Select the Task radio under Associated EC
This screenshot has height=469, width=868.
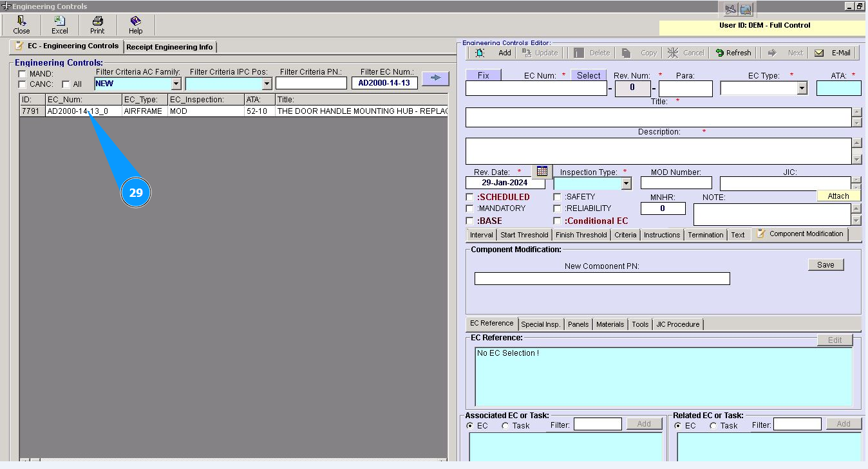point(505,426)
